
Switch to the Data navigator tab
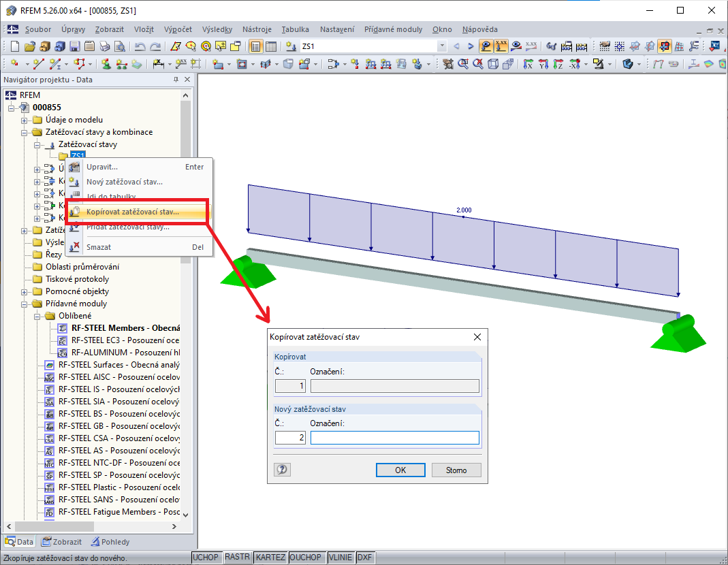point(20,542)
